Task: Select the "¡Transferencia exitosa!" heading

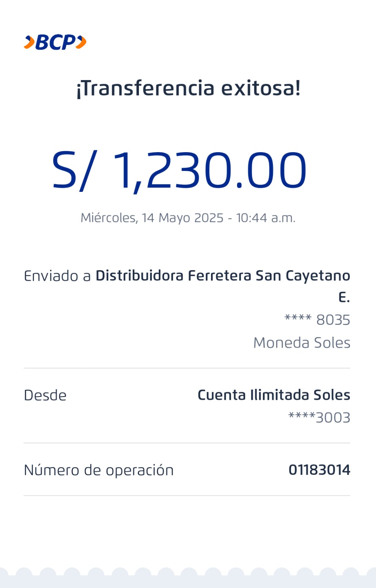Action: tap(188, 89)
